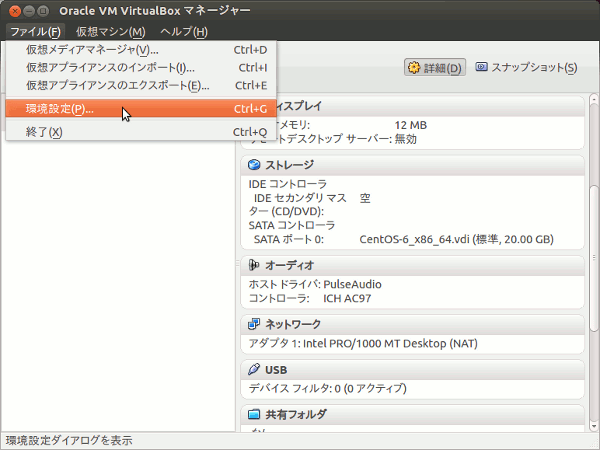Open the ヘルプ(H) menu

coord(184,31)
